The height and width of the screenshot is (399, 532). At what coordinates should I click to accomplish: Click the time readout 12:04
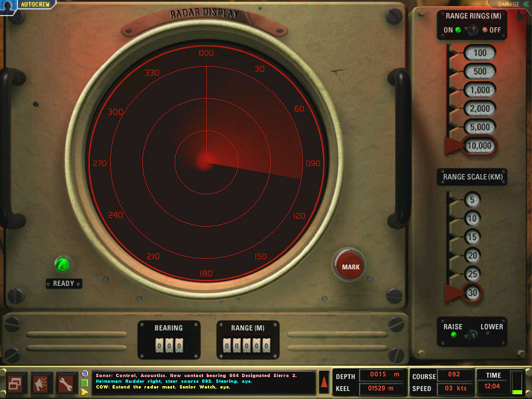click(x=492, y=387)
